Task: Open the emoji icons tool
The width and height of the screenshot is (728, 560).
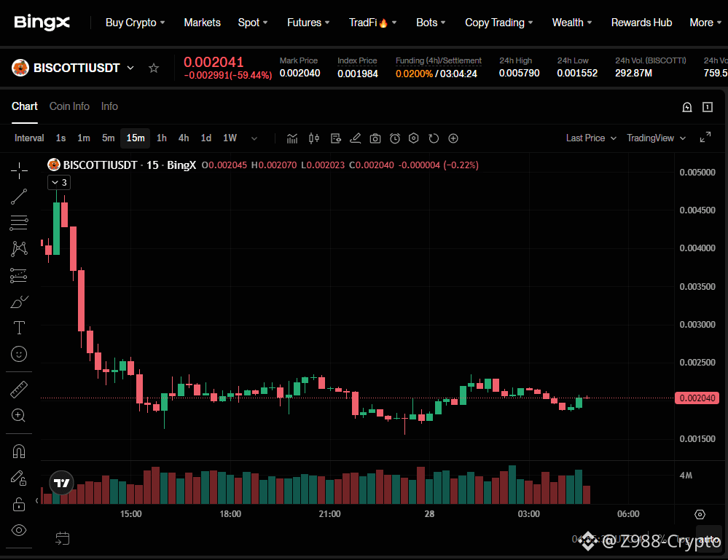Action: [19, 354]
